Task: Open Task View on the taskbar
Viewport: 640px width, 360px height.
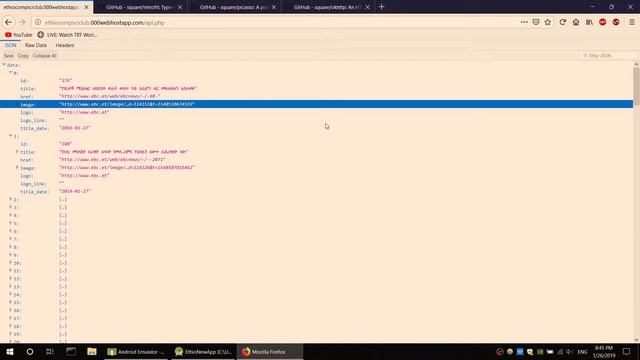Action: 50,351
